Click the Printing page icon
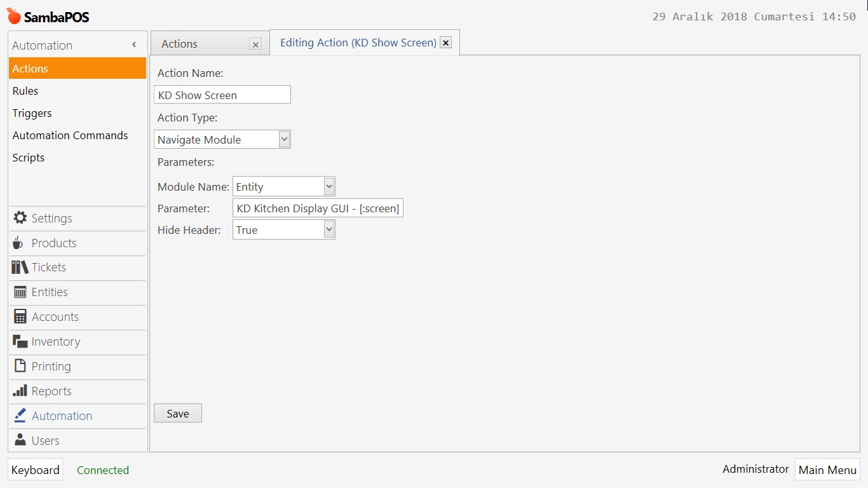This screenshot has width=868, height=488. pyautogui.click(x=20, y=367)
